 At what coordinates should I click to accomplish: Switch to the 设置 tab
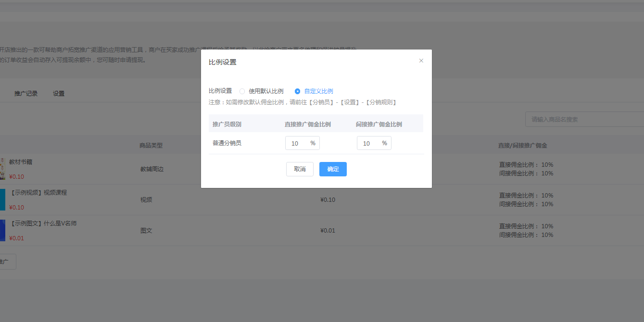59,93
